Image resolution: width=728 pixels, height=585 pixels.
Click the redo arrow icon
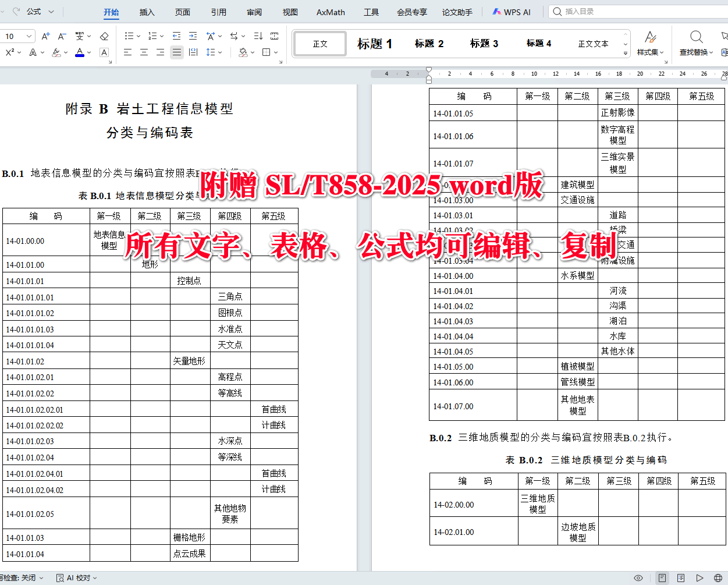pos(16,12)
